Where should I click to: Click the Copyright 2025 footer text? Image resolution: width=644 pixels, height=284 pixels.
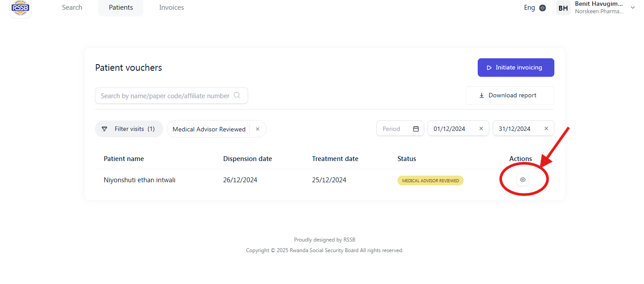tap(325, 250)
